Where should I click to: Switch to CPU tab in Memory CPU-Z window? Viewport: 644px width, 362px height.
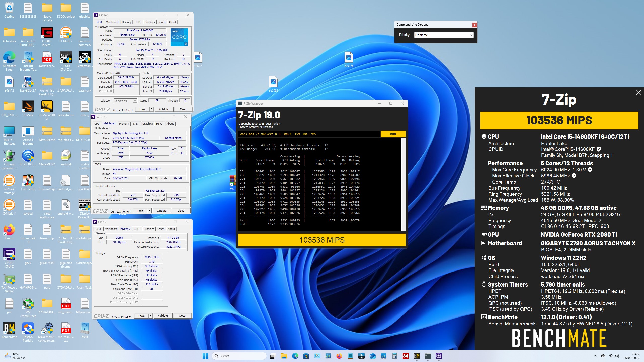[98, 229]
